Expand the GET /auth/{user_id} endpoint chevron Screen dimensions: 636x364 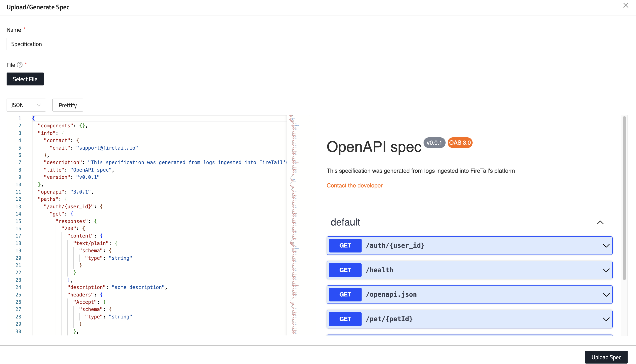(x=606, y=246)
